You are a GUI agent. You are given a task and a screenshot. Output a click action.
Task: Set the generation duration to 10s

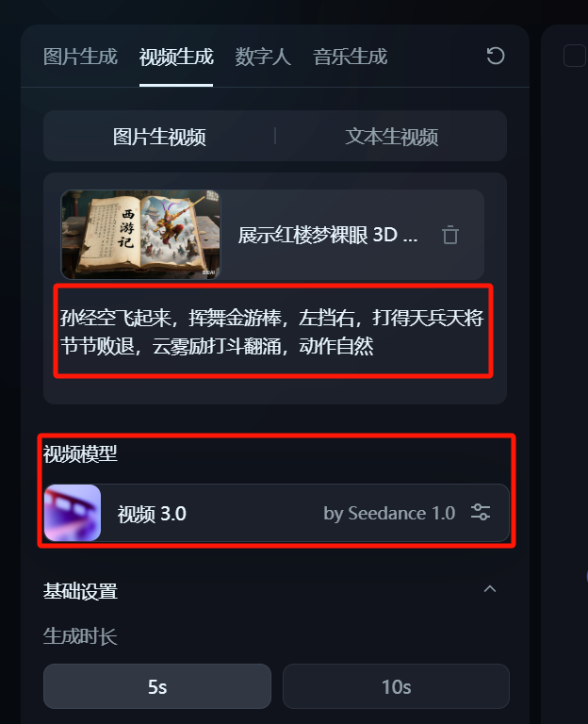[396, 686]
